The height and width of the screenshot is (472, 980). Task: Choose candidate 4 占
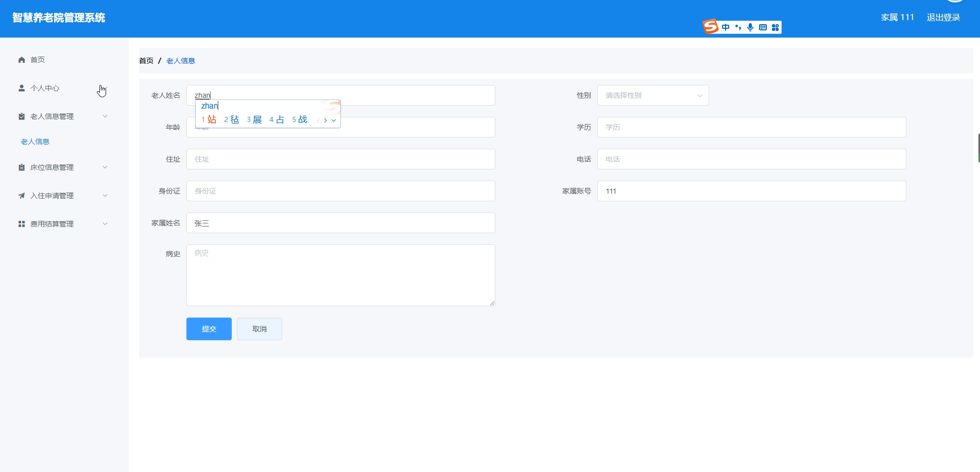pyautogui.click(x=277, y=120)
